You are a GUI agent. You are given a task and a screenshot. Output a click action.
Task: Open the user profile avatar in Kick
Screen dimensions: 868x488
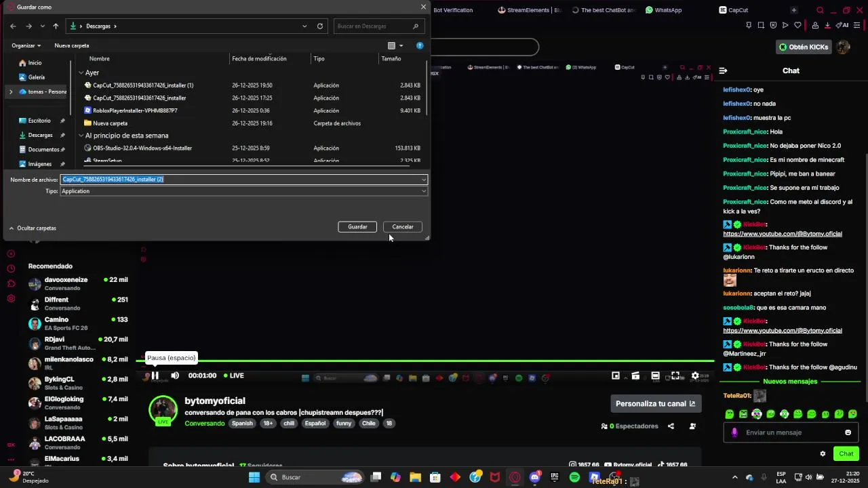(843, 47)
